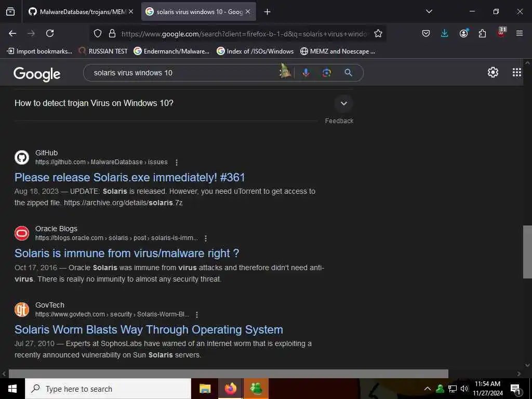Open the Endermanch/Malware bookmark
The width and height of the screenshot is (532, 399).
tap(171, 51)
